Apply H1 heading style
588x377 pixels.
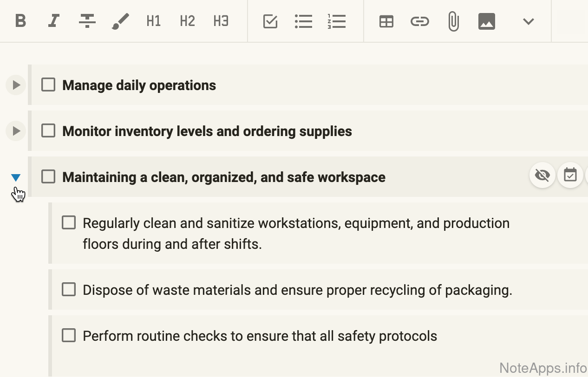click(153, 21)
